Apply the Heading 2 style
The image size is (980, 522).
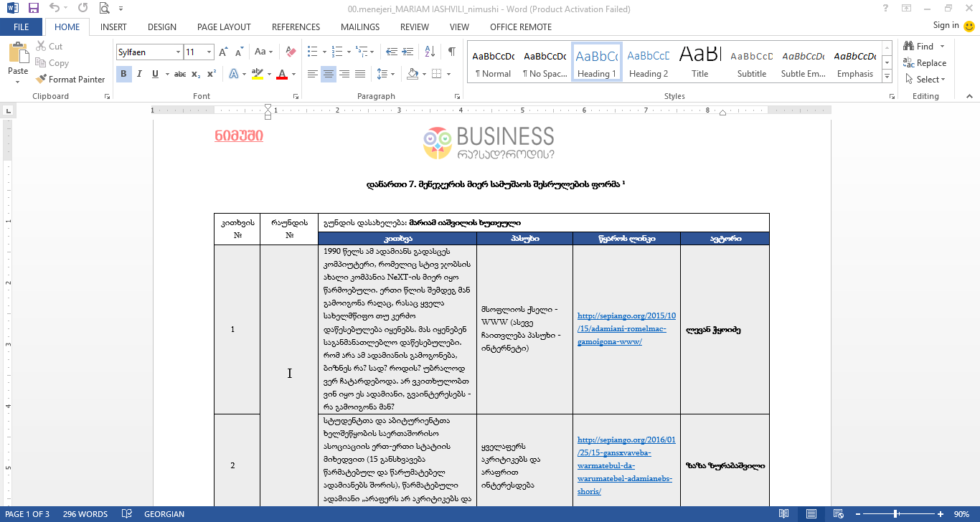coord(648,63)
